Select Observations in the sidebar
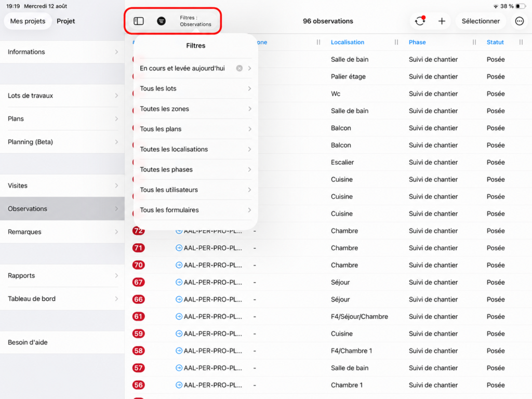The image size is (532, 399). point(62,209)
